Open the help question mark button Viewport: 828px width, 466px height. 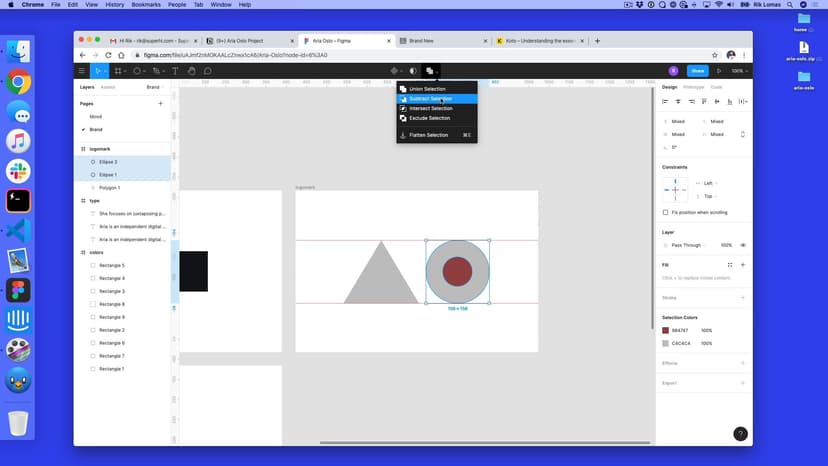tap(740, 434)
